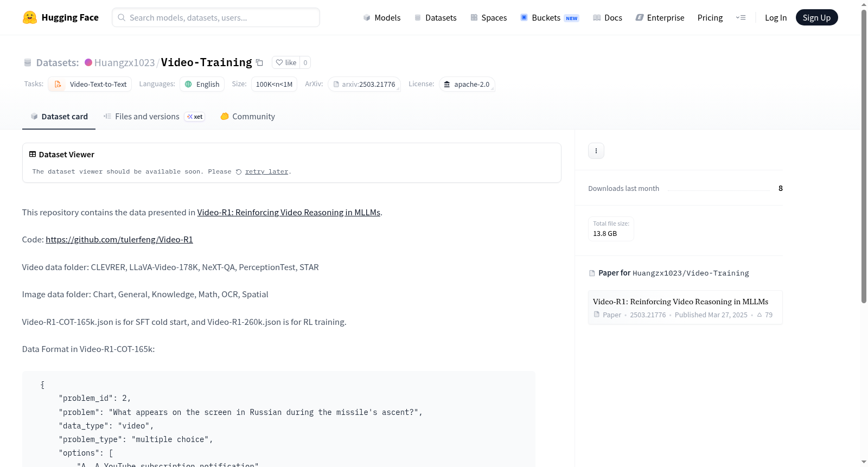868x467 pixels.
Task: Open the Video-R1 paper link in description
Action: (289, 213)
